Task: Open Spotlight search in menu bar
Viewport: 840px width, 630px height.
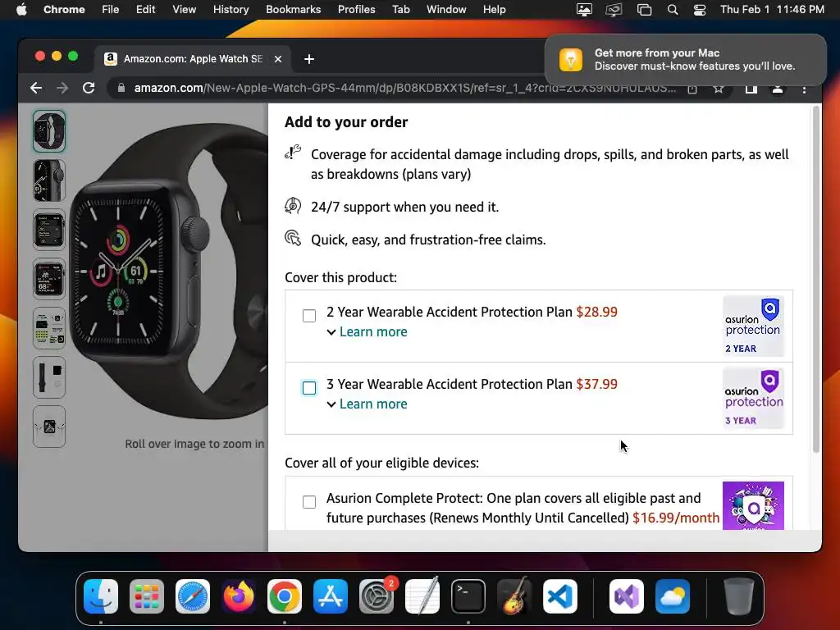Action: [x=673, y=10]
